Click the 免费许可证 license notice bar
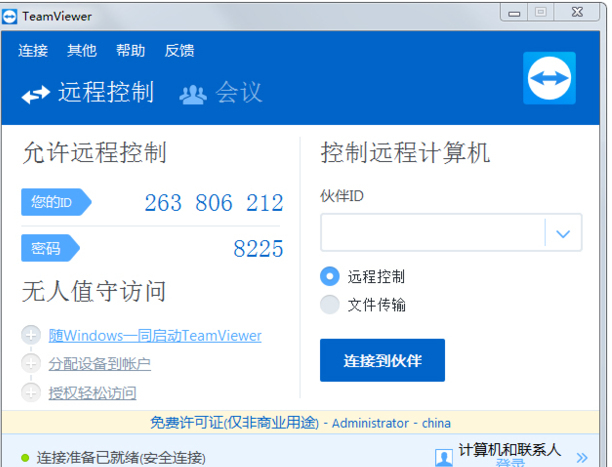The width and height of the screenshot is (612, 467). tap(300, 422)
